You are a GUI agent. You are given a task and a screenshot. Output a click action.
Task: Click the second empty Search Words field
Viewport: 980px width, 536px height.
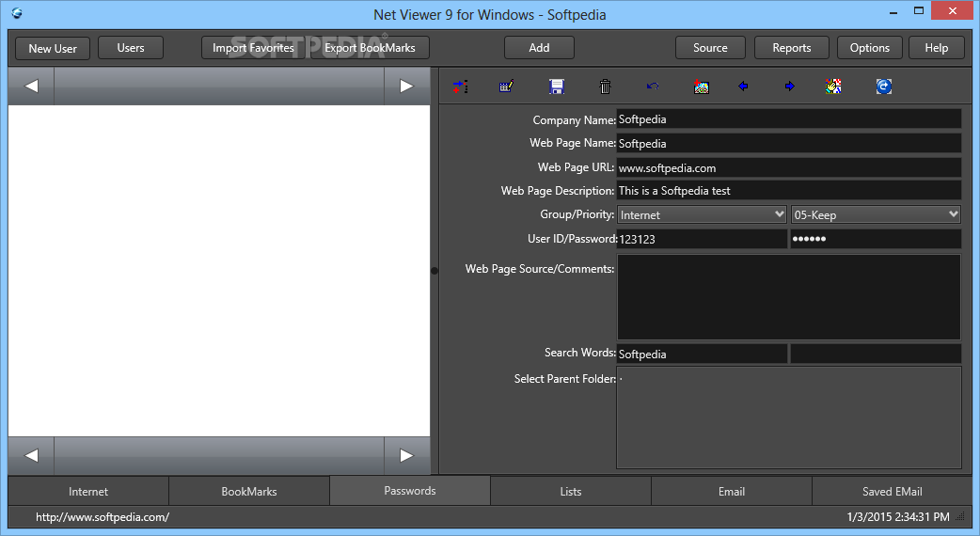(x=876, y=354)
